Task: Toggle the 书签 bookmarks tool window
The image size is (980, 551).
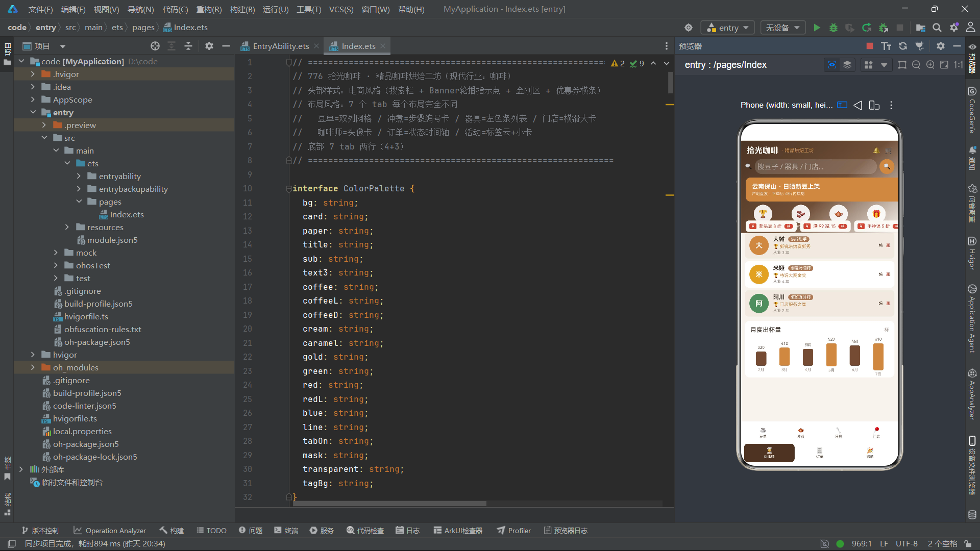Action: pos(7,468)
